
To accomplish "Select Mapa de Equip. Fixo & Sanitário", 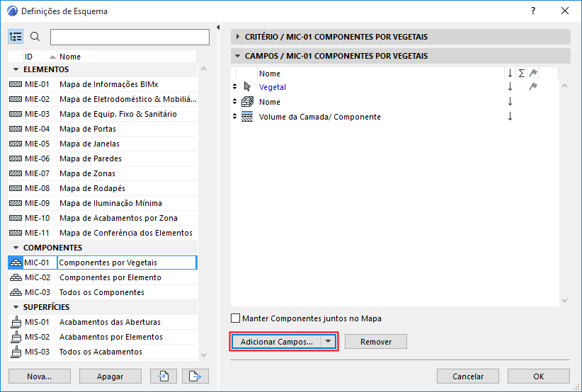I will (103, 114).
